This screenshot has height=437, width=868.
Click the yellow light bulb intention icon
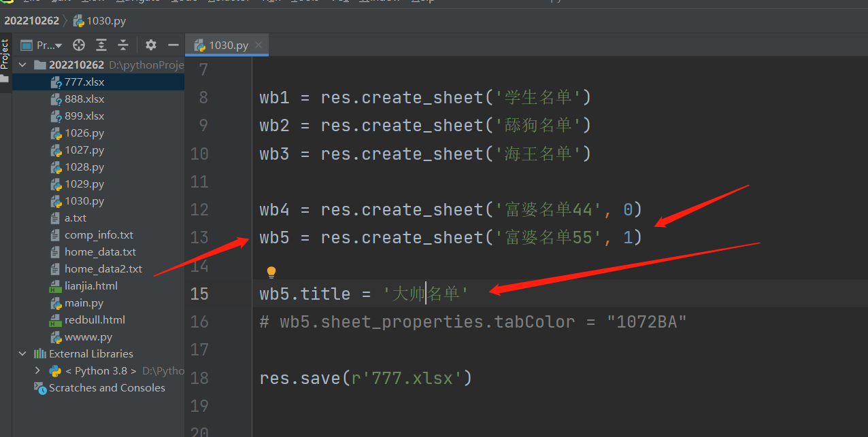coord(271,273)
